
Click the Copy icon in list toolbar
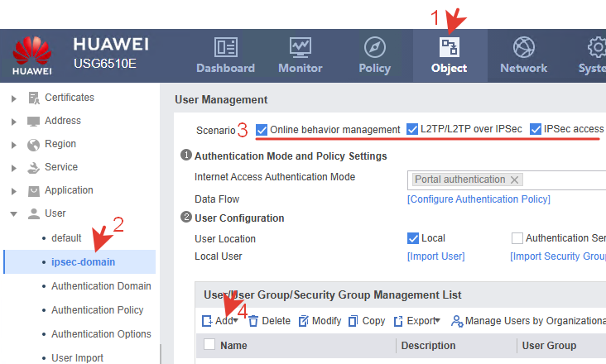click(x=353, y=321)
